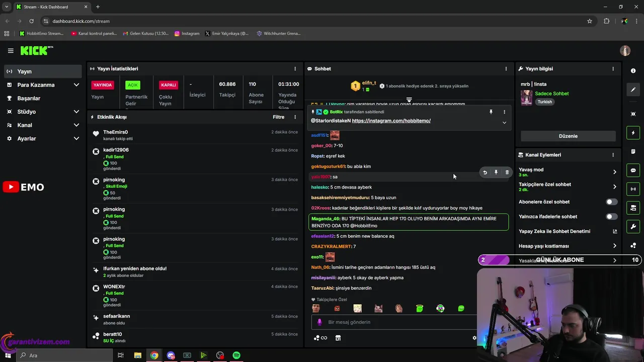Select the Polite Cat emote
Screen dimensions: 644x362
coord(378,308)
